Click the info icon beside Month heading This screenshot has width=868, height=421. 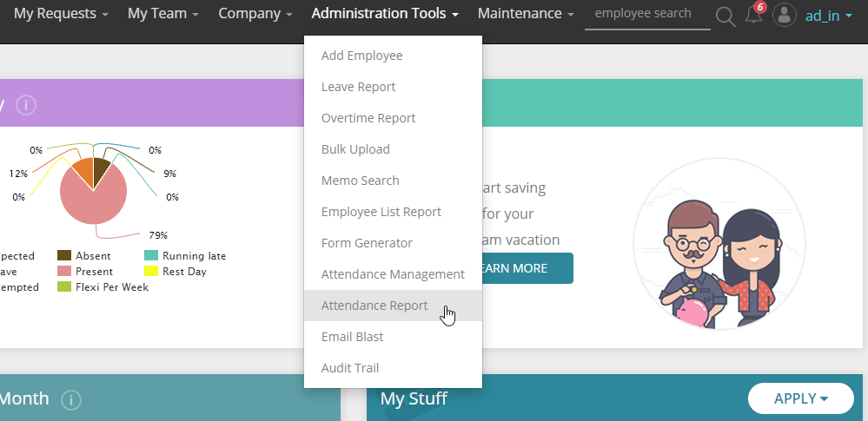click(71, 399)
